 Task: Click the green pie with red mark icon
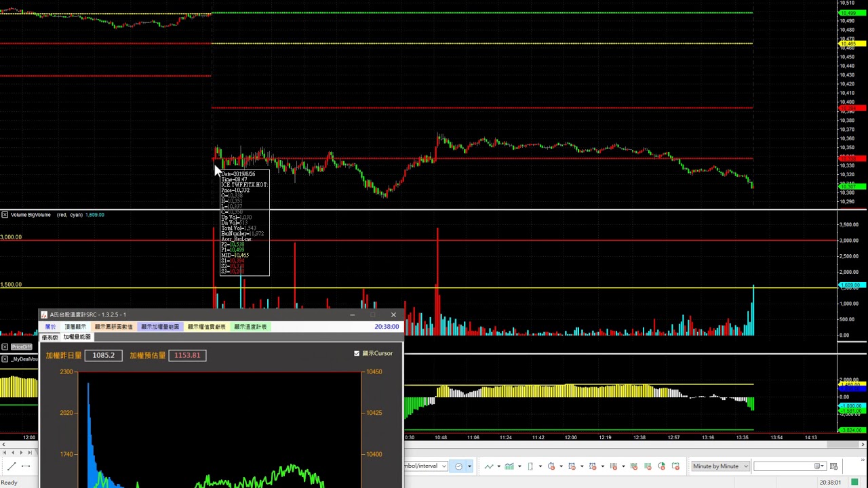click(x=662, y=466)
